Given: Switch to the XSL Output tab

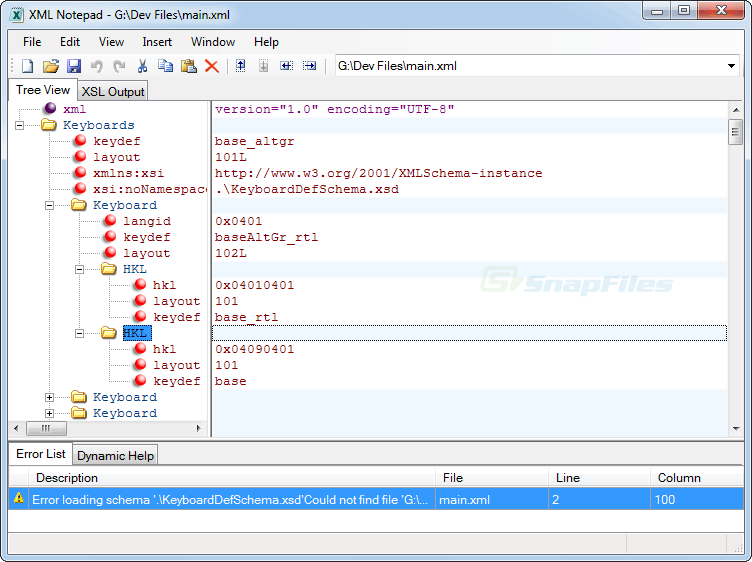Looking at the screenshot, I should [113, 91].
